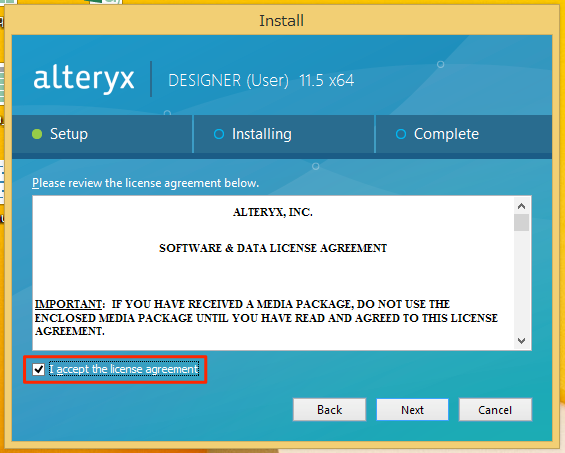The width and height of the screenshot is (565, 453).
Task: Click the green Setup step indicator dot
Action: click(x=37, y=134)
